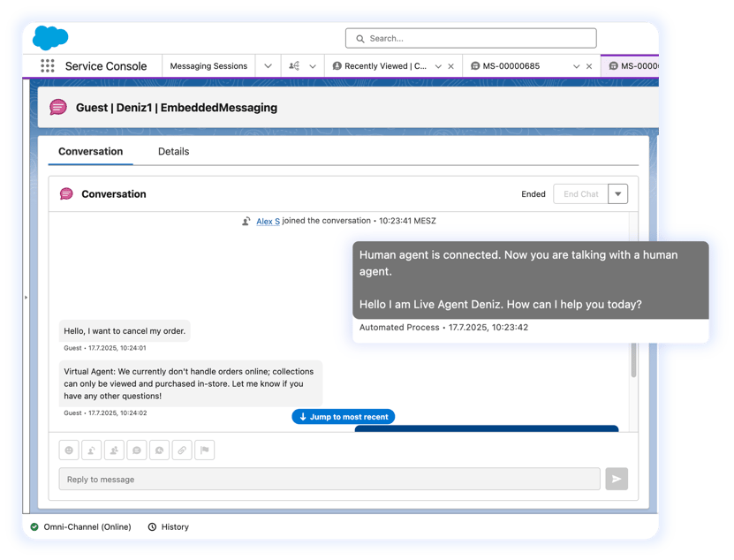
Task: Click the Guest 10:24:01 timestamp
Action: (x=105, y=348)
